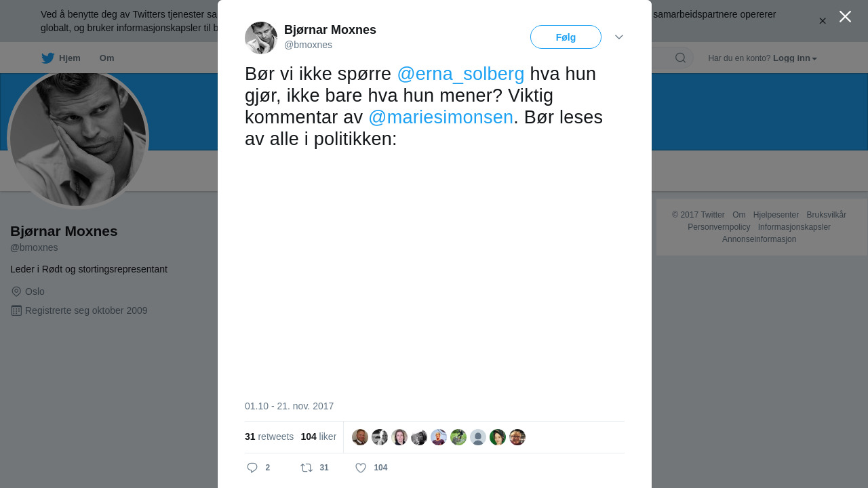Open the @erna_solberg mention link

(x=460, y=74)
